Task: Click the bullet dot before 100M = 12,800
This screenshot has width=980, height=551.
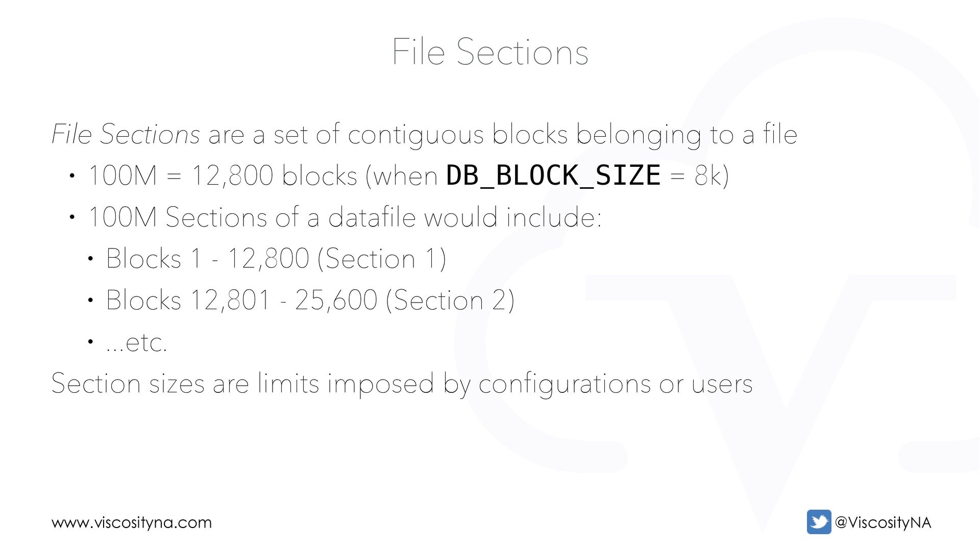Action: pyautogui.click(x=72, y=176)
